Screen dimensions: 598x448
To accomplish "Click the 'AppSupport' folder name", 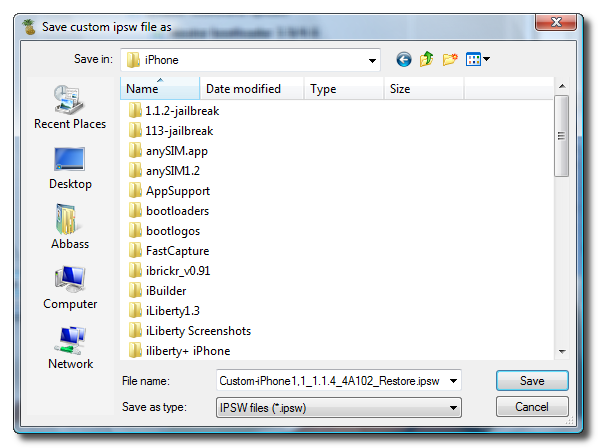I will tap(178, 191).
